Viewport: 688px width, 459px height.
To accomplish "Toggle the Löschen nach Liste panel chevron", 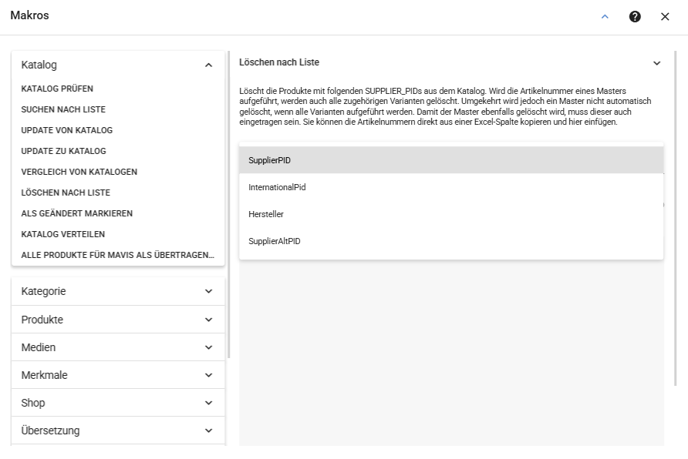I will (x=656, y=63).
